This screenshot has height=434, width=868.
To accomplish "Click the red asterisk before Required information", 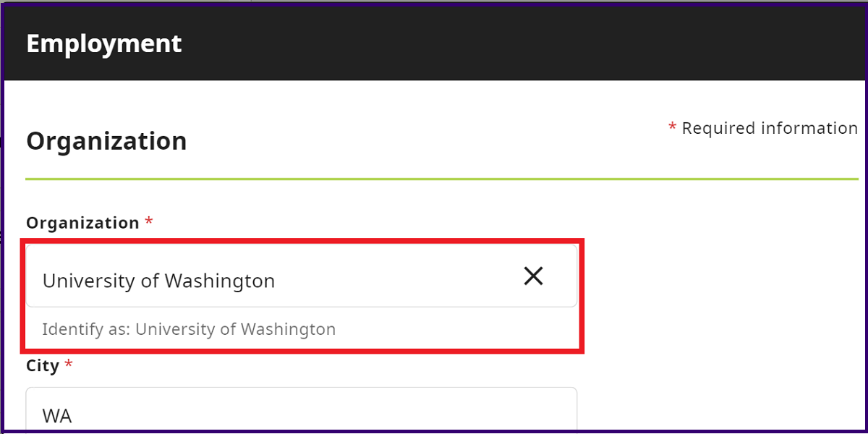I will [672, 127].
